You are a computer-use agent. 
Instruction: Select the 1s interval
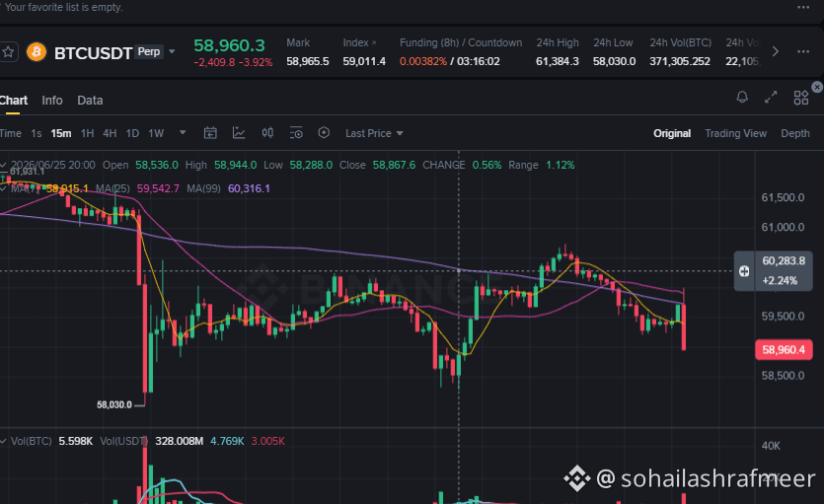pos(37,133)
